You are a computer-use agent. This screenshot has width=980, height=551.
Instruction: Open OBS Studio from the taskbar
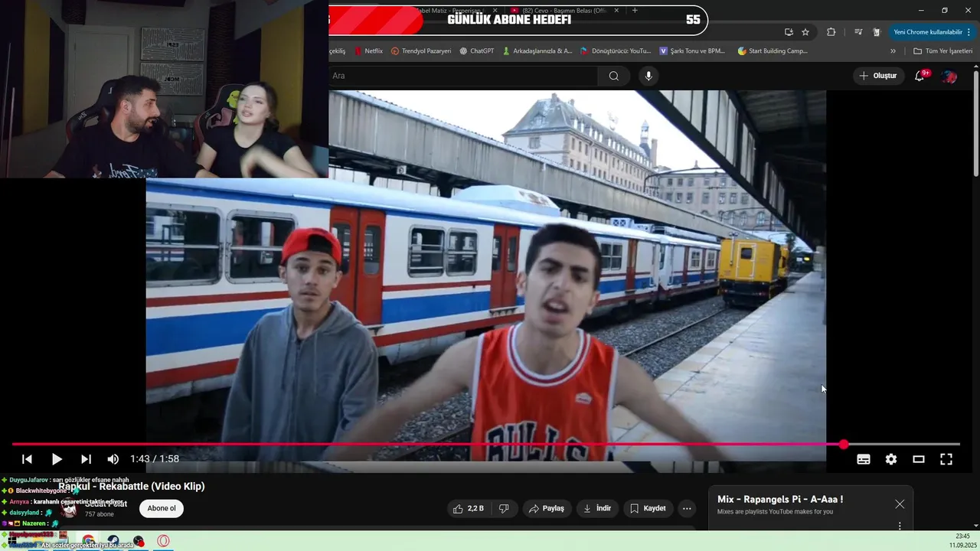pos(139,541)
